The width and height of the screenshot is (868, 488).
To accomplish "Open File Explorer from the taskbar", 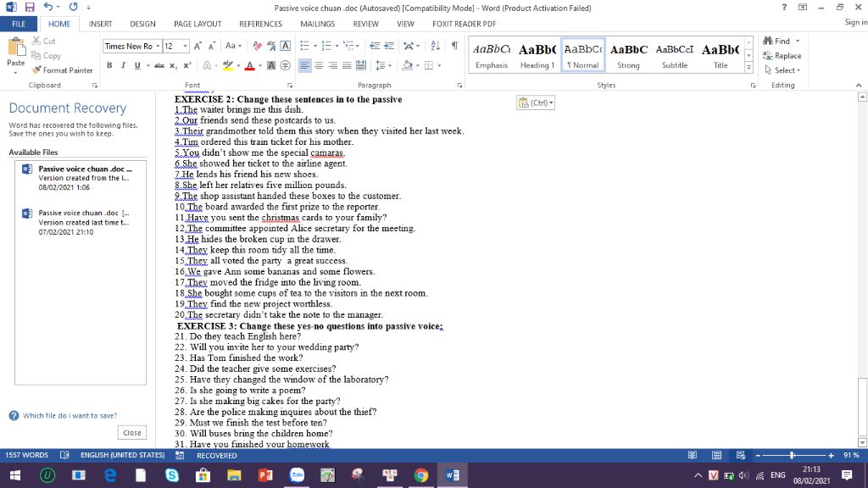I will 234,475.
